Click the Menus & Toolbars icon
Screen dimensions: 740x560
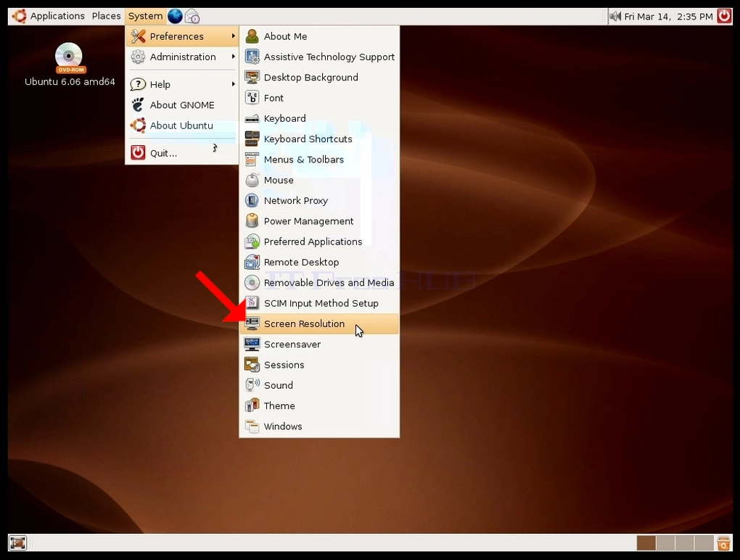pyautogui.click(x=252, y=160)
